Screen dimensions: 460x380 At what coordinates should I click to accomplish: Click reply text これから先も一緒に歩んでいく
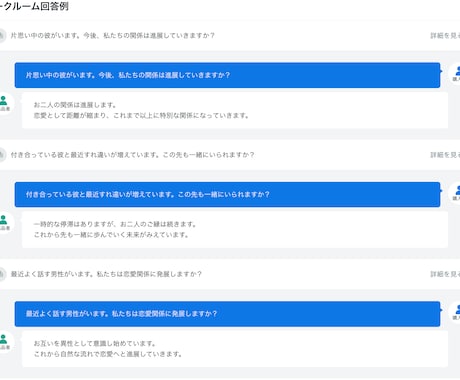coord(111,235)
